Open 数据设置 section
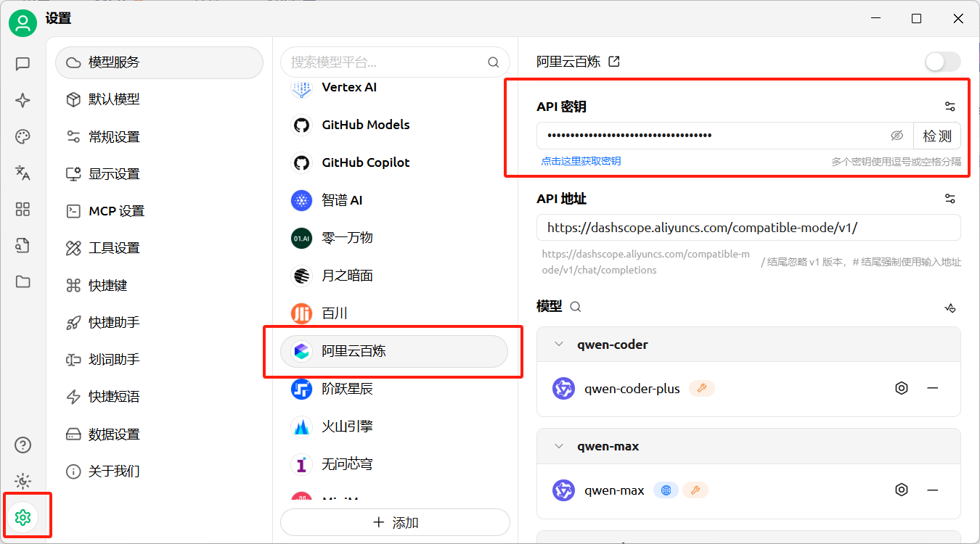The width and height of the screenshot is (980, 544). click(x=159, y=434)
